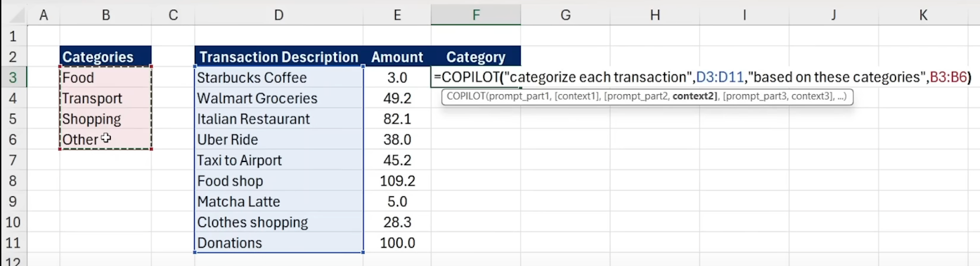The height and width of the screenshot is (266, 980).
Task: Select column D header
Action: (x=279, y=15)
